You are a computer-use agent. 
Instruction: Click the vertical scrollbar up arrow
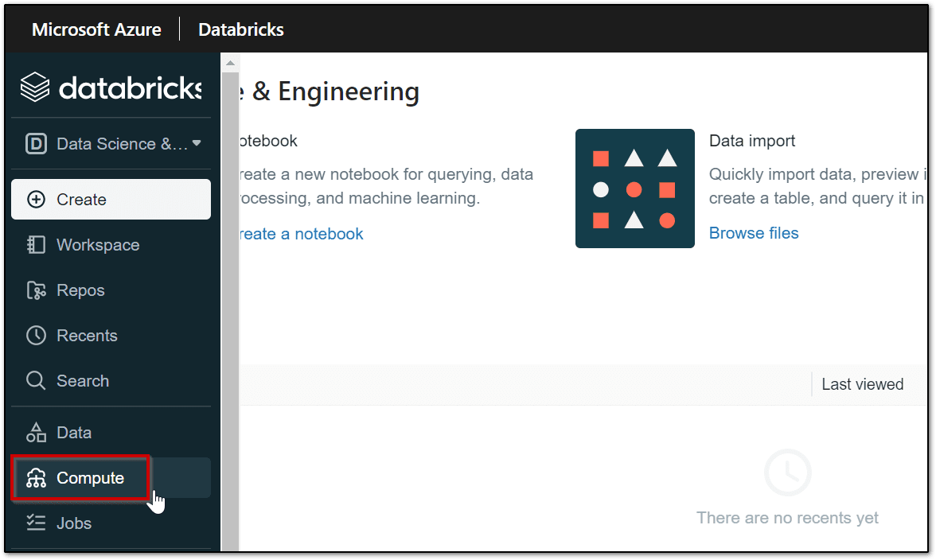click(229, 61)
